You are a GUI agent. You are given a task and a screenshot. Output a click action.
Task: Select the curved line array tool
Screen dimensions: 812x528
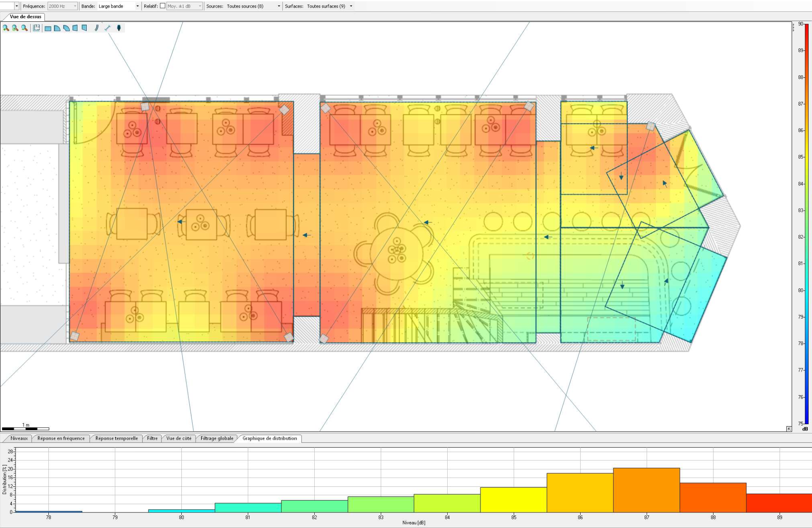tap(97, 28)
